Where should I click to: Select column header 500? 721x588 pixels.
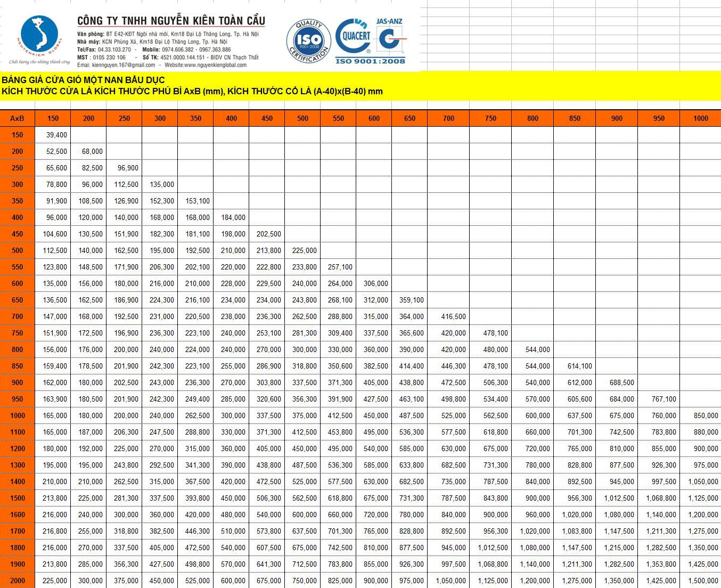point(302,118)
